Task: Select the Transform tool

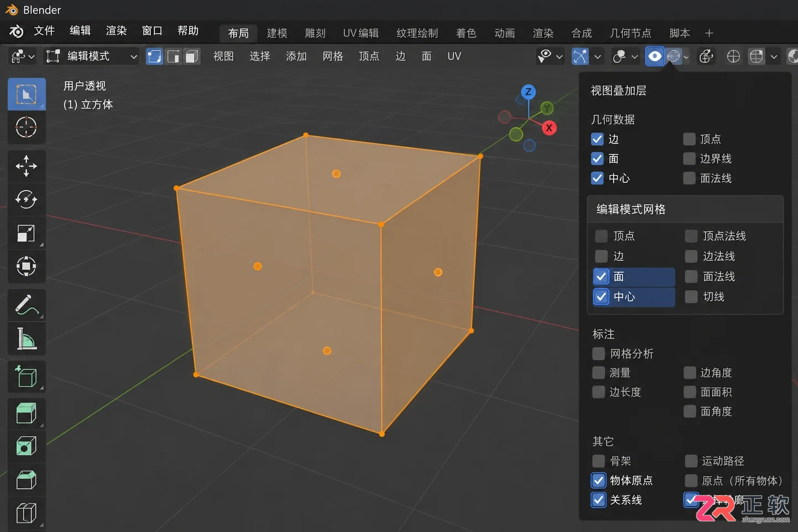Action: 27,266
